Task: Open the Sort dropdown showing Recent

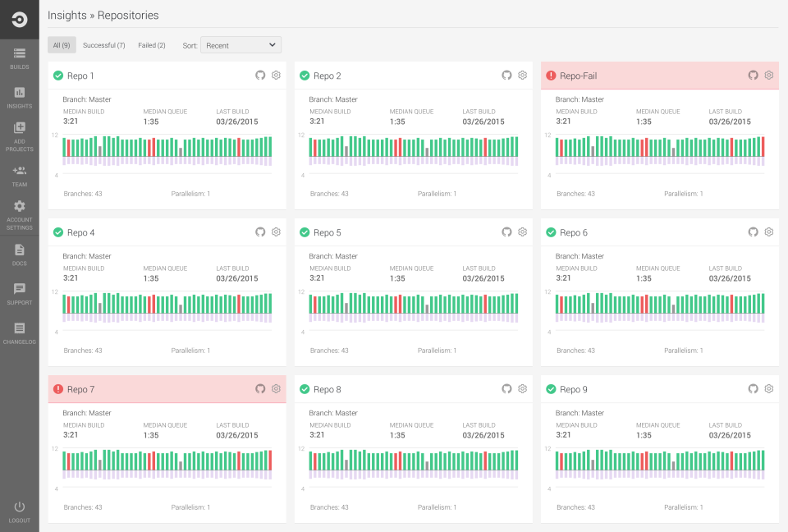Action: click(241, 44)
